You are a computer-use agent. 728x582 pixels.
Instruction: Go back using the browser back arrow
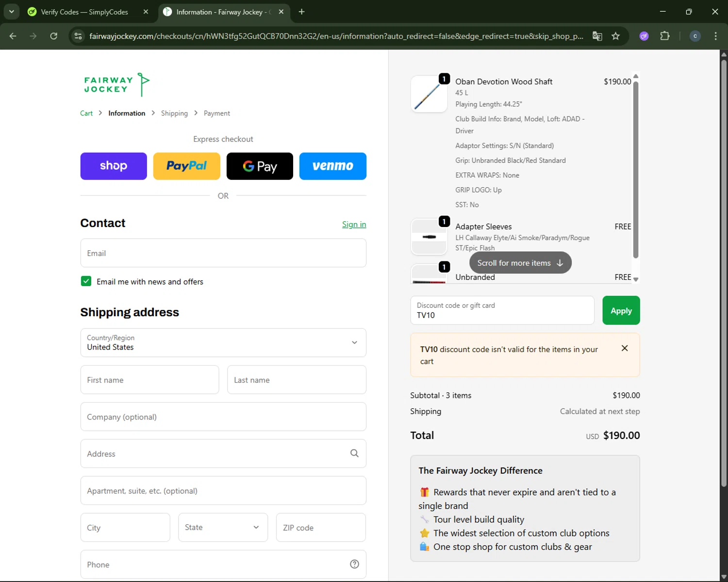[x=13, y=36]
